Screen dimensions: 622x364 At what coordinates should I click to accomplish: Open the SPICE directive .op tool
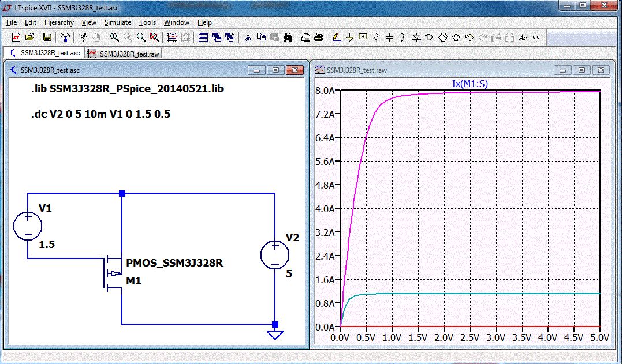536,37
